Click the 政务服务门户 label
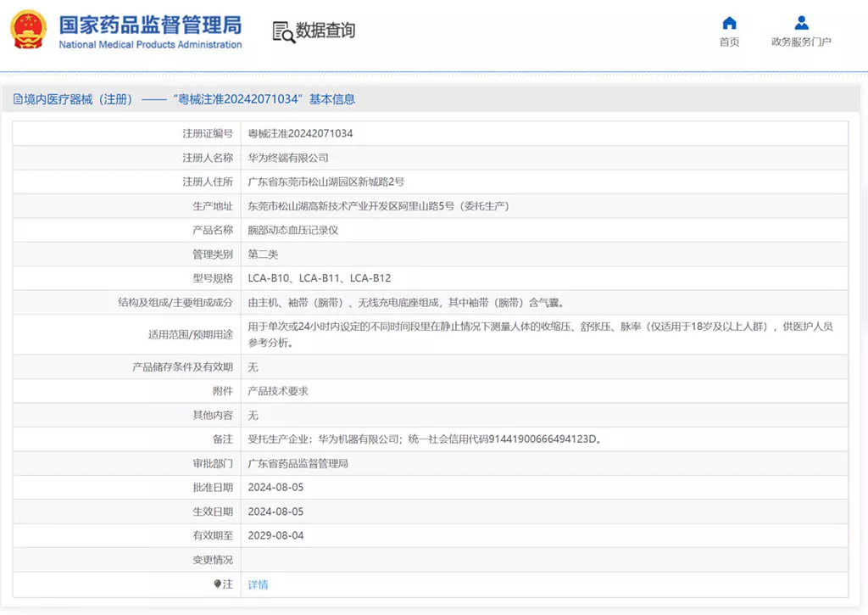The height and width of the screenshot is (615, 868). [801, 42]
